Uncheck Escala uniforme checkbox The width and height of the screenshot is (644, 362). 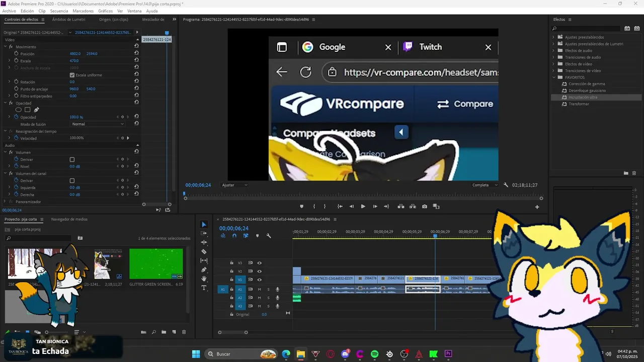pos(72,75)
